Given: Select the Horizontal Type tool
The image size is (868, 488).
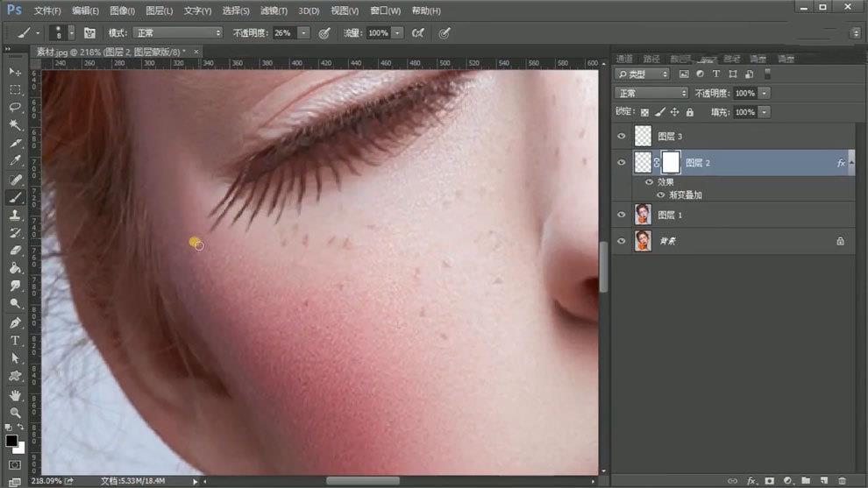Looking at the screenshot, I should [15, 340].
